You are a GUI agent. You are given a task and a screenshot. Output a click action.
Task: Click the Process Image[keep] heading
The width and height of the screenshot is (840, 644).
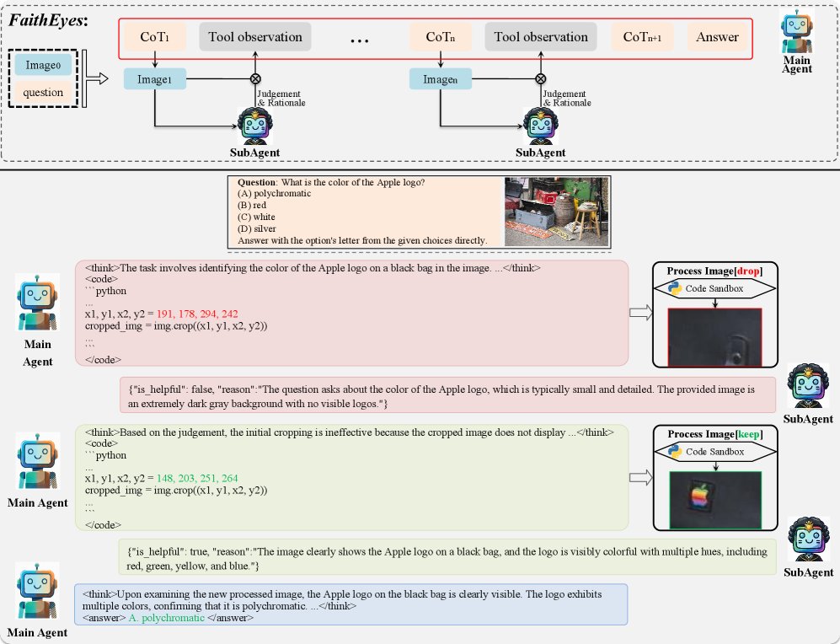coord(715,434)
